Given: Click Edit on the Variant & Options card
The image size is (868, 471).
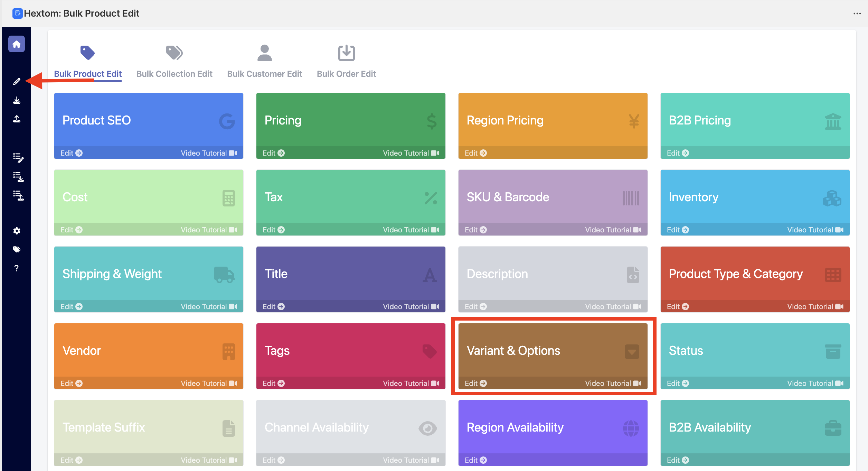Looking at the screenshot, I should pos(475,383).
